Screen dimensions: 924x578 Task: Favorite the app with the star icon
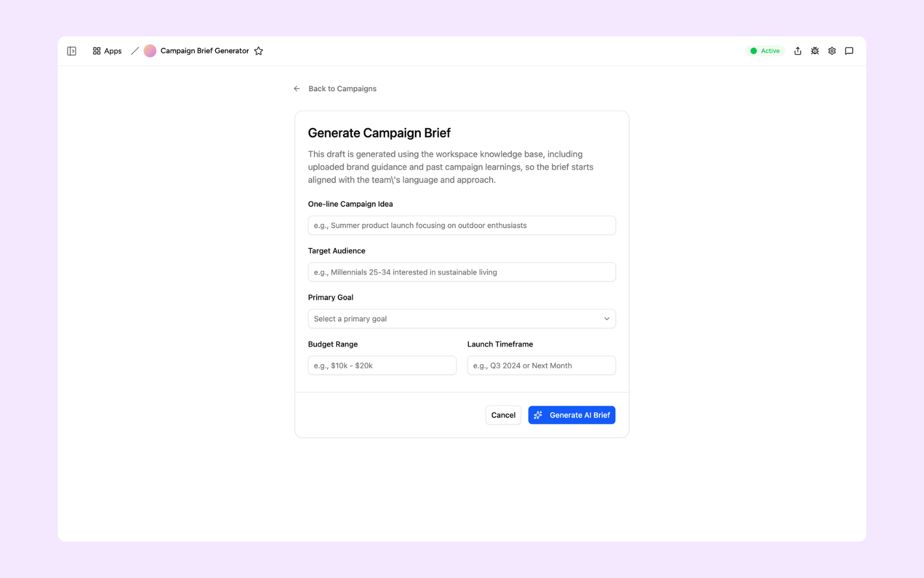click(259, 51)
